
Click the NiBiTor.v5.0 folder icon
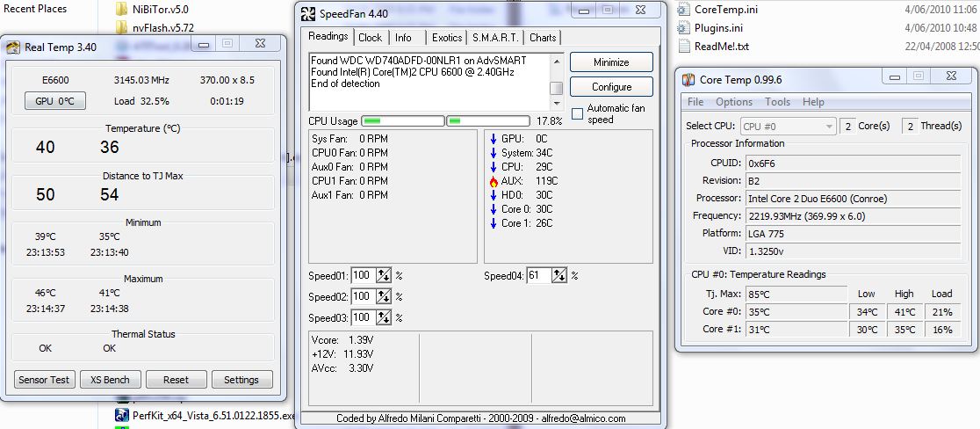[x=122, y=10]
